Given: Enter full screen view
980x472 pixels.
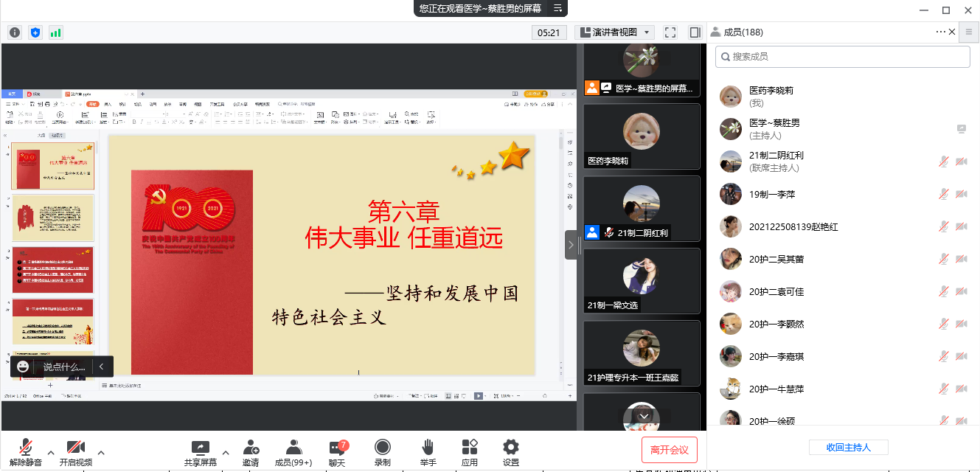Looking at the screenshot, I should (x=670, y=32).
